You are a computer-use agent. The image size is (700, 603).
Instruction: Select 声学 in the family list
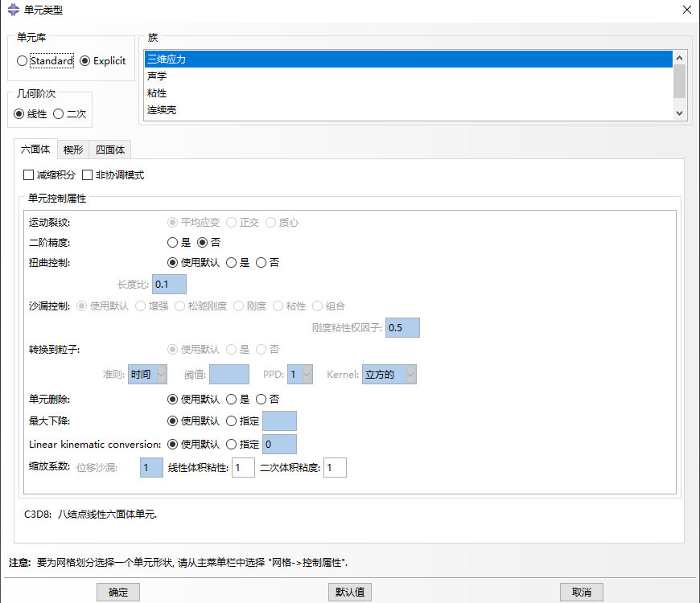408,76
